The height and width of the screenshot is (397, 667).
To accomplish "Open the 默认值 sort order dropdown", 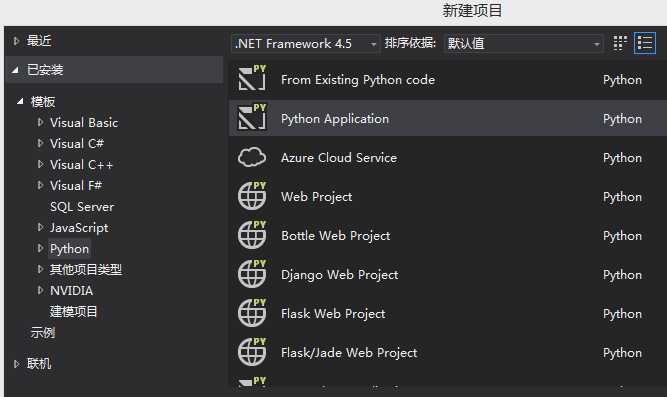I will click(x=523, y=43).
